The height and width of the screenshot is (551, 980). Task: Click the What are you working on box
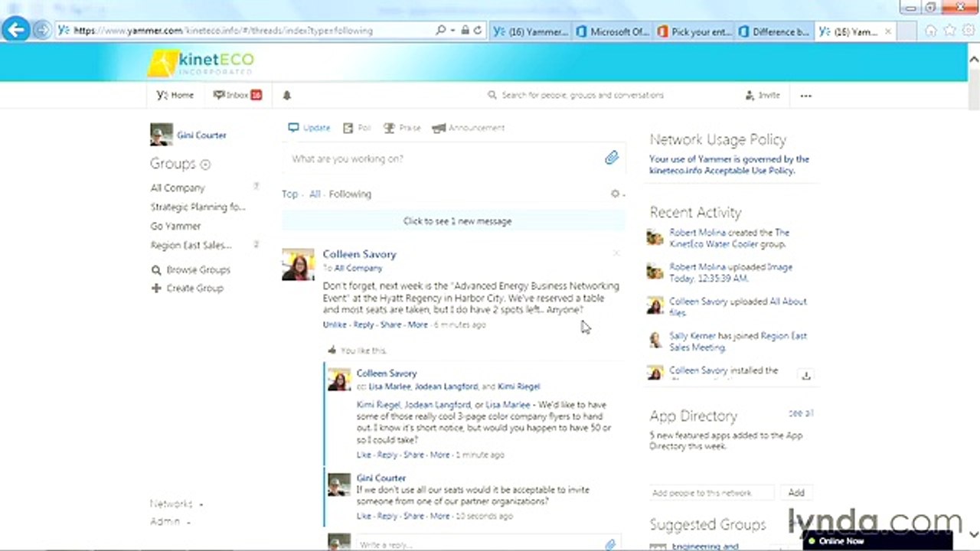pyautogui.click(x=444, y=158)
